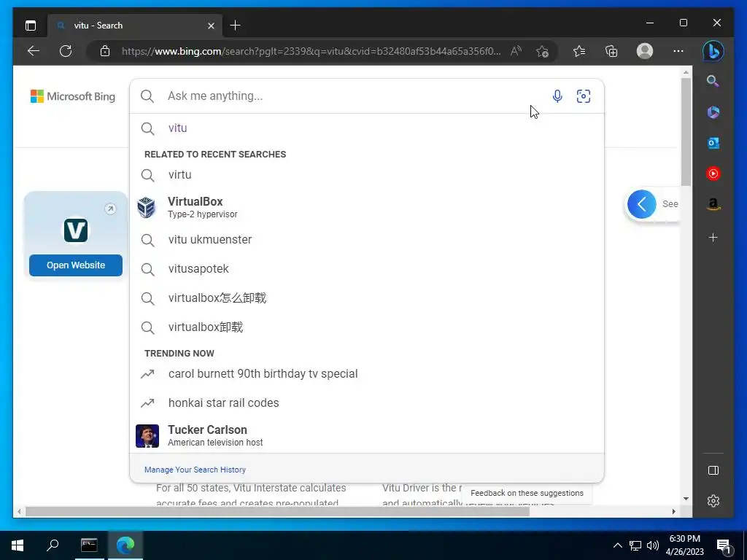747x560 pixels.
Task: Switch to the Command Prompt taskbar app
Action: coord(89,545)
